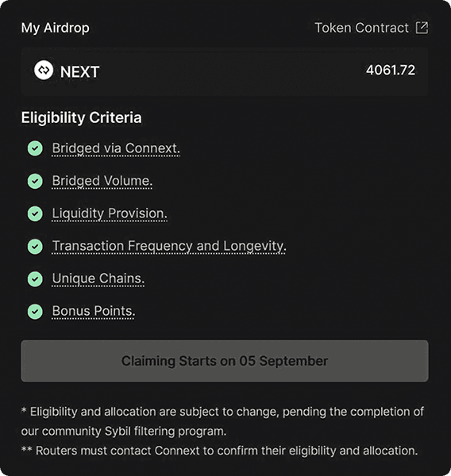Screen dimensions: 451x476
Task: Open the external link icon beside Token Contract
Action: pos(422,28)
